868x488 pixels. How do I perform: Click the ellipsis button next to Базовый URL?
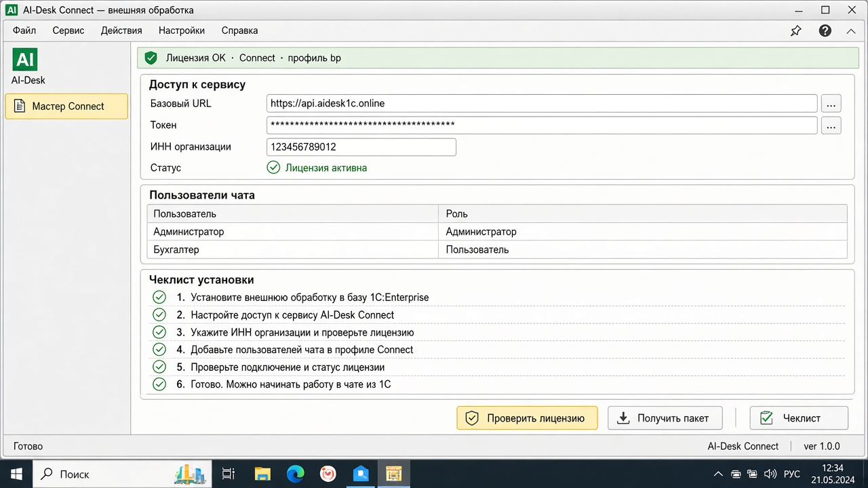coord(831,104)
